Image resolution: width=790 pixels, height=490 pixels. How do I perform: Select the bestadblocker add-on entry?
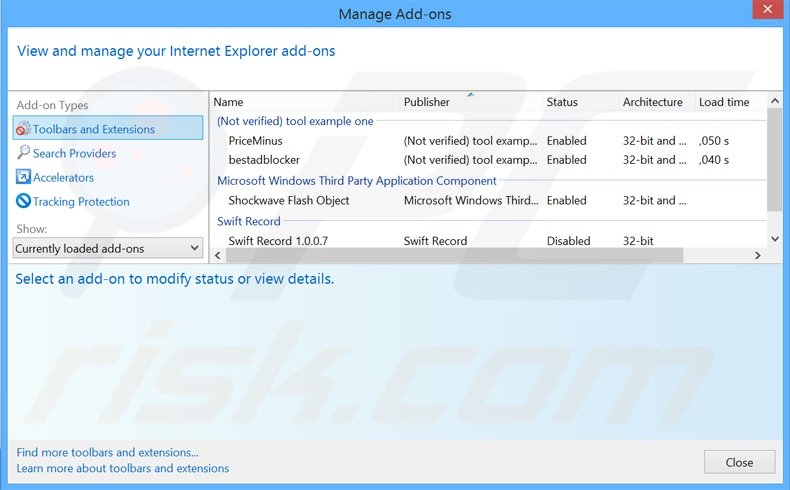coord(264,160)
